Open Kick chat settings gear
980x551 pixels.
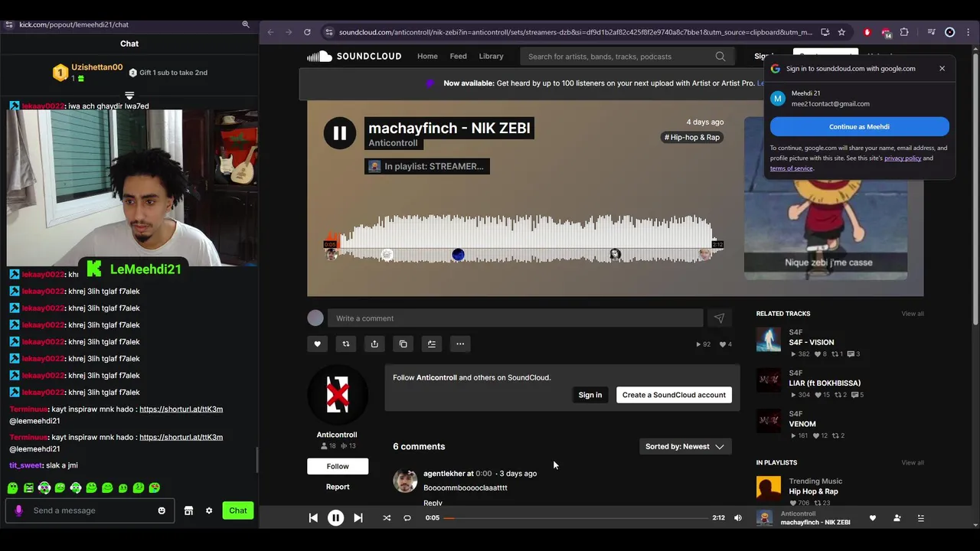click(x=209, y=510)
